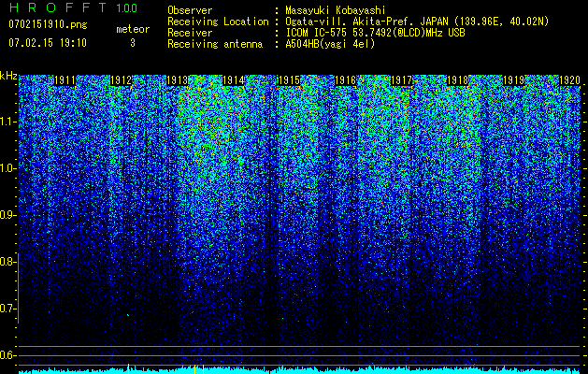The width and height of the screenshot is (588, 374).
Task: Click the 1920 time marker
Action: 569,80
